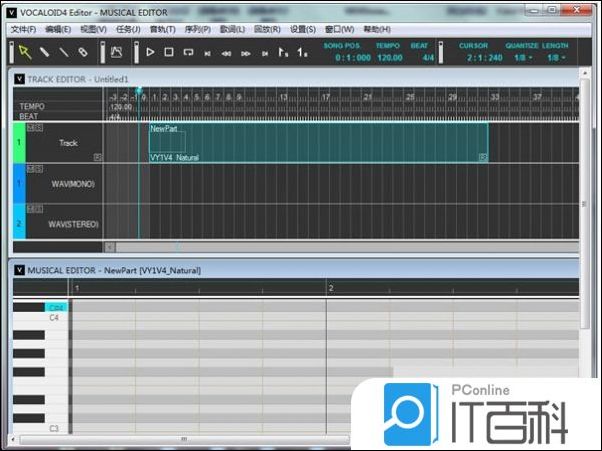Mute the vocal Track 1
Screen dimensions: 602x451
point(30,128)
